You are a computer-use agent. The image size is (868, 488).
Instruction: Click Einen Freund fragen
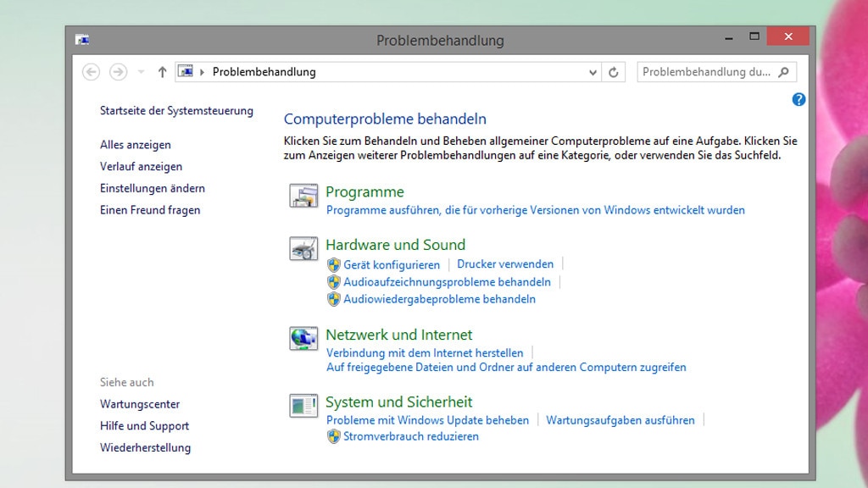tap(150, 210)
